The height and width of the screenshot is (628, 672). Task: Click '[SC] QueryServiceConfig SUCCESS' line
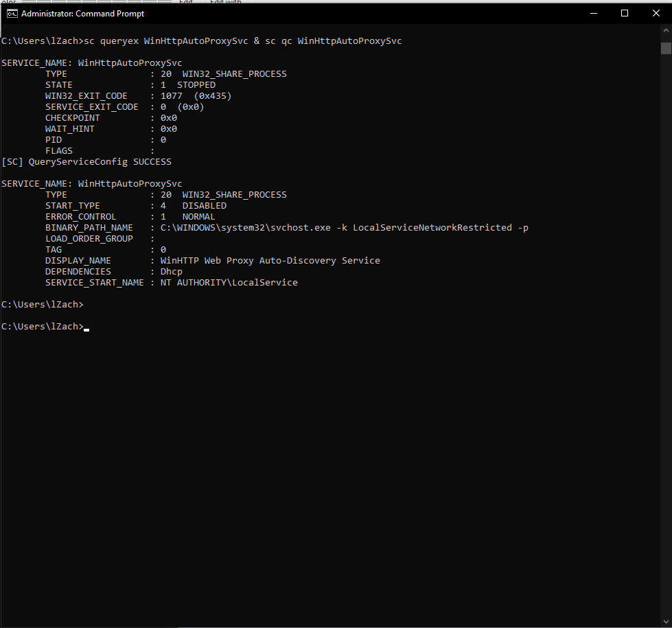(x=86, y=162)
